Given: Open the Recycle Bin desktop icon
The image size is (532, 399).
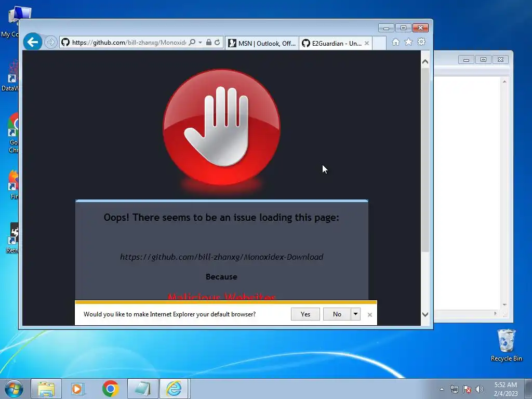Looking at the screenshot, I should (506, 345).
